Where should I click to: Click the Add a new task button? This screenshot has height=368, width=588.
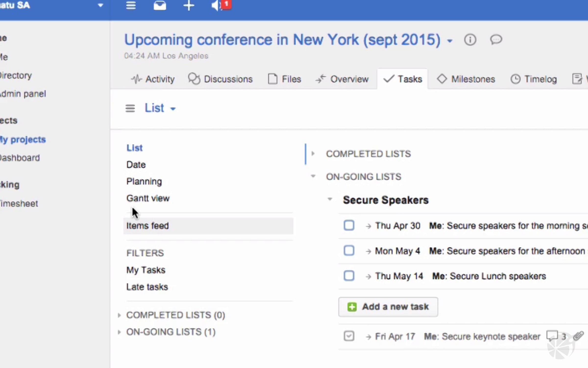388,307
